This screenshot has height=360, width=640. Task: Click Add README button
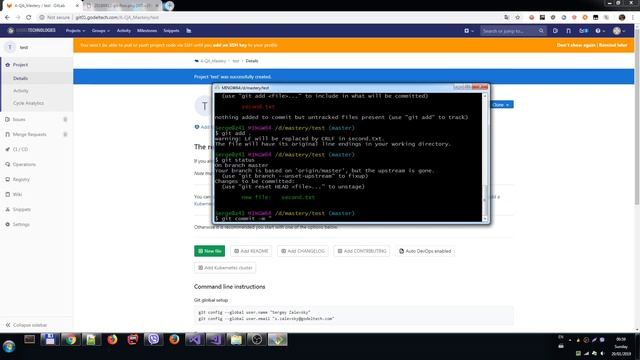pyautogui.click(x=251, y=251)
